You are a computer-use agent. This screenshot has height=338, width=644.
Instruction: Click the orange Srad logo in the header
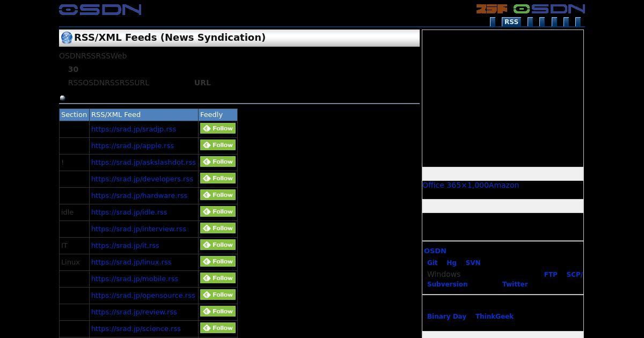[492, 9]
